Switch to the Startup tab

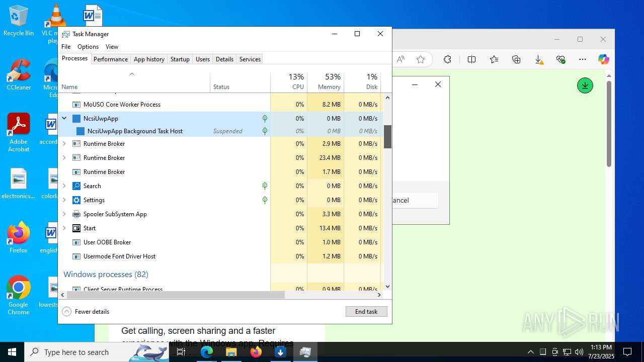[x=180, y=59]
